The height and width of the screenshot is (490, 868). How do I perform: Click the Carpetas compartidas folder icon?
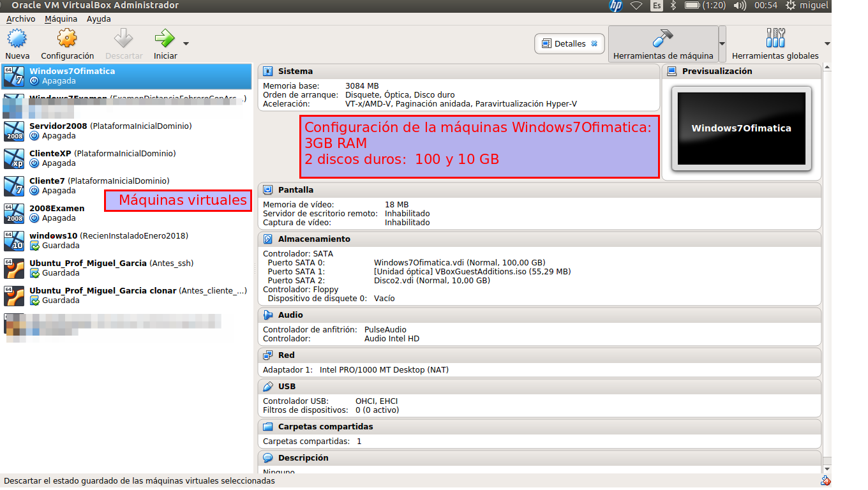pyautogui.click(x=268, y=427)
